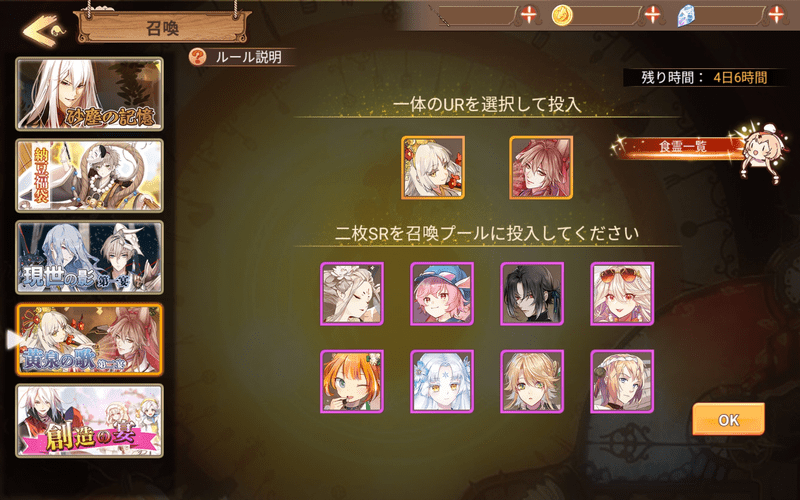
Task: Click the plus next to the first currency bar
Action: point(529,14)
